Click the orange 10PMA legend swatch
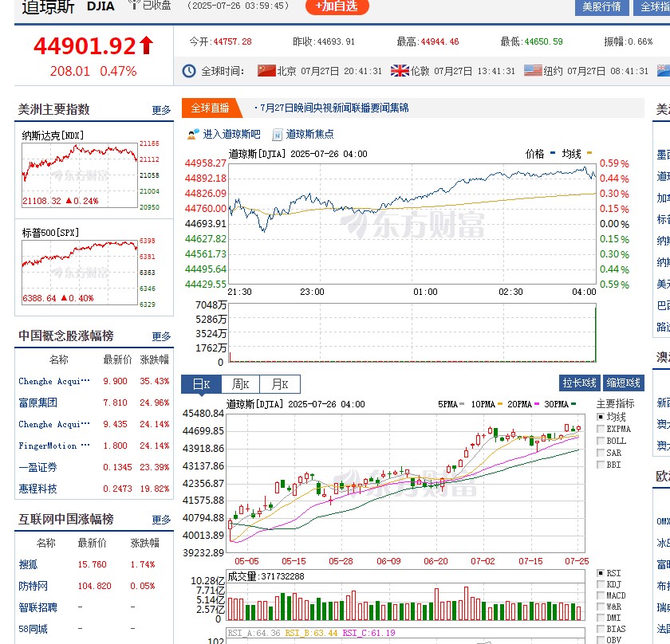The width and height of the screenshot is (670, 644). coord(499,403)
